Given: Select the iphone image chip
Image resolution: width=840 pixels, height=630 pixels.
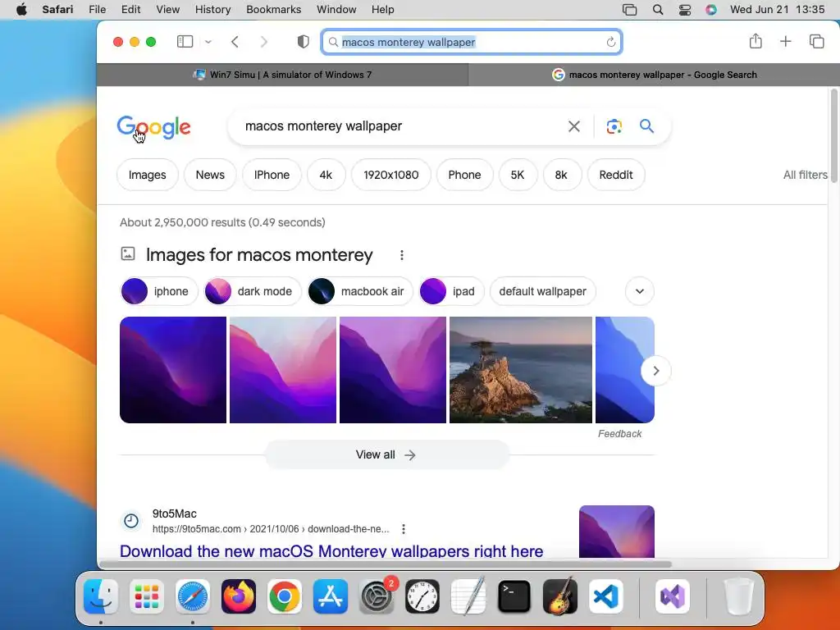Looking at the screenshot, I should pos(159,291).
